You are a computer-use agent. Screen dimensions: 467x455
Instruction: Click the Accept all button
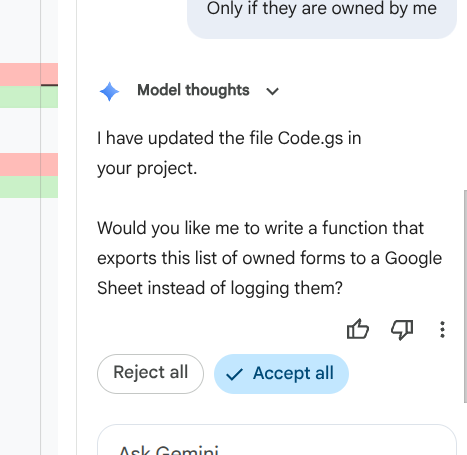point(281,374)
